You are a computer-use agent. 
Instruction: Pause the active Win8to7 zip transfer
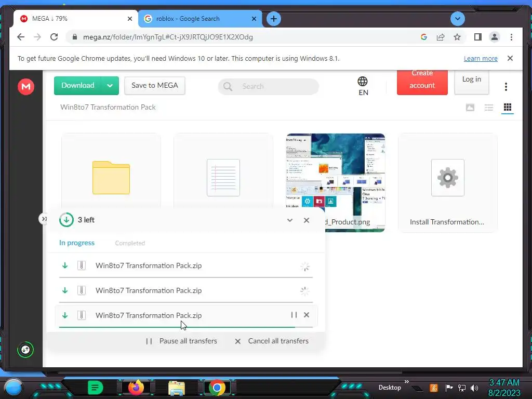pyautogui.click(x=294, y=315)
